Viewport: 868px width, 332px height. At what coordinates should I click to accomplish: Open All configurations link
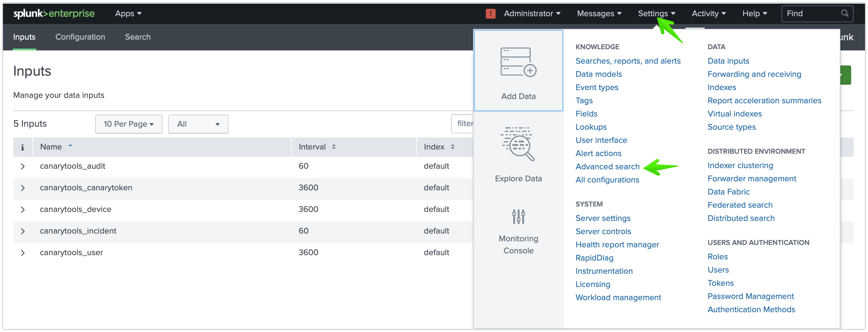click(607, 180)
